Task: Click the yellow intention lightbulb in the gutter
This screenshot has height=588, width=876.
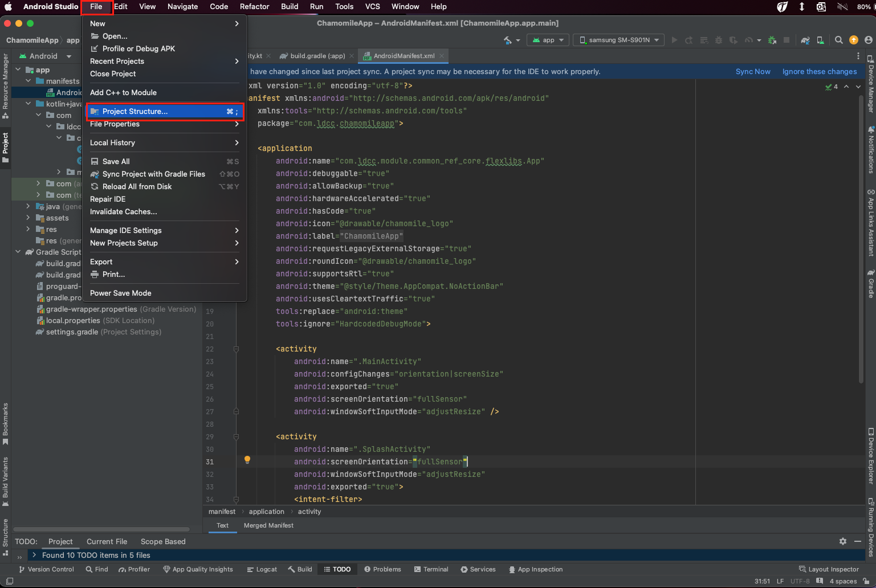Action: (247, 460)
